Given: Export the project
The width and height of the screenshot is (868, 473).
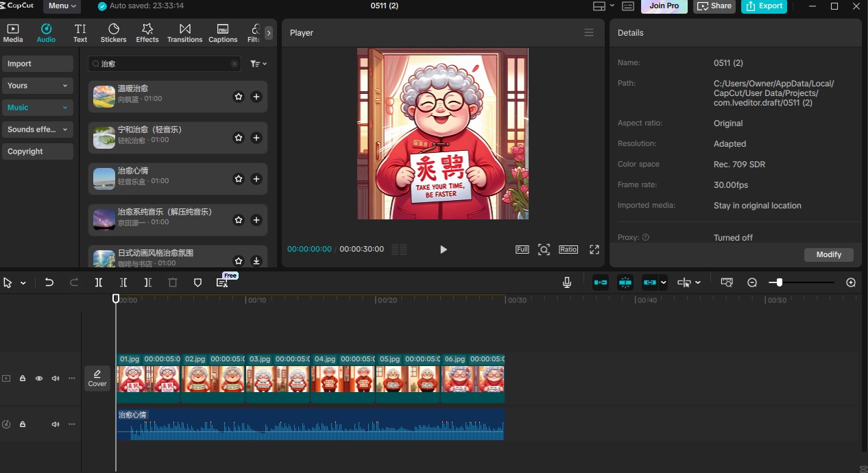Looking at the screenshot, I should pyautogui.click(x=764, y=6).
